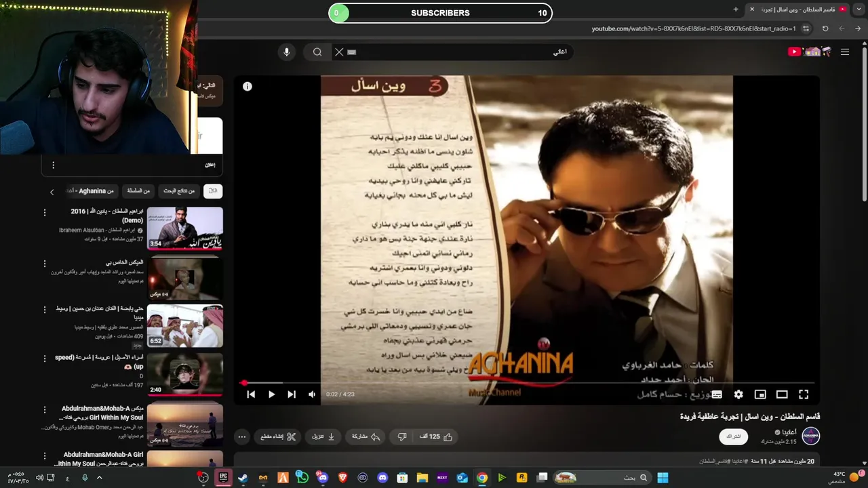This screenshot has width=868, height=488.
Task: Reload the page
Action: [x=825, y=28]
